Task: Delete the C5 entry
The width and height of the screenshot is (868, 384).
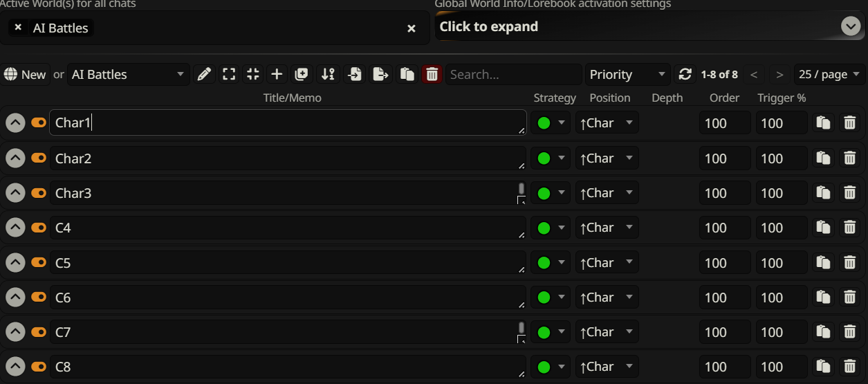Action: click(x=849, y=263)
